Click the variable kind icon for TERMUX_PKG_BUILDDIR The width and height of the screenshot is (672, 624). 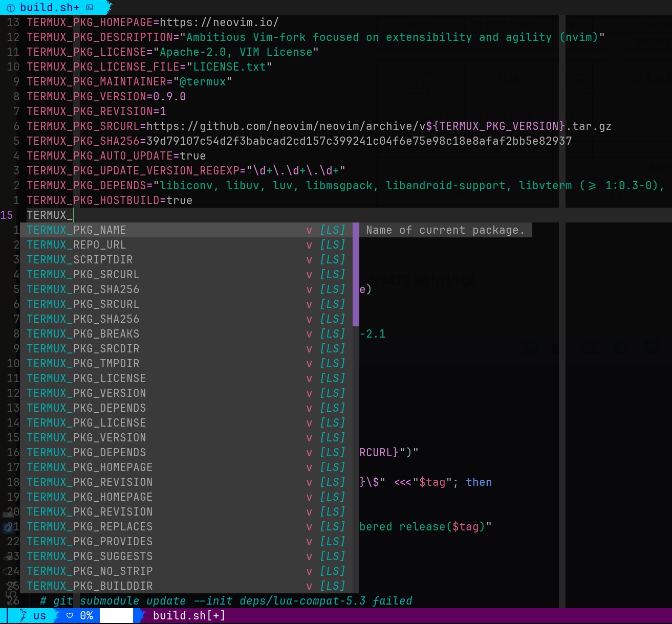(x=309, y=586)
